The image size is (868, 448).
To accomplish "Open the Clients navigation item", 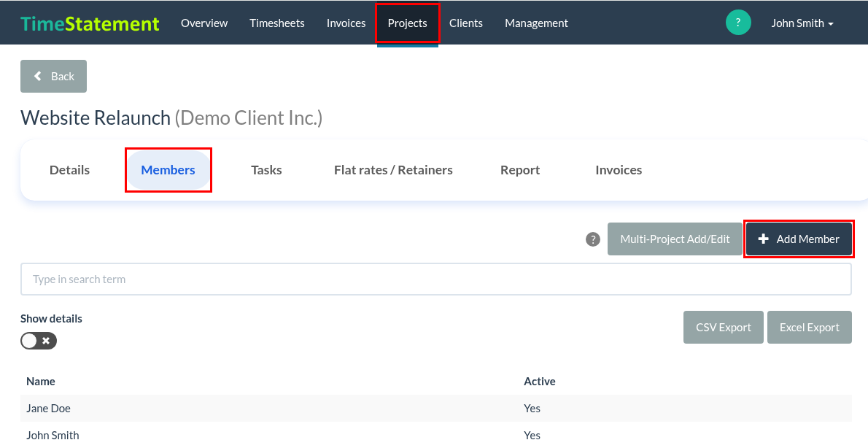I will pos(466,23).
